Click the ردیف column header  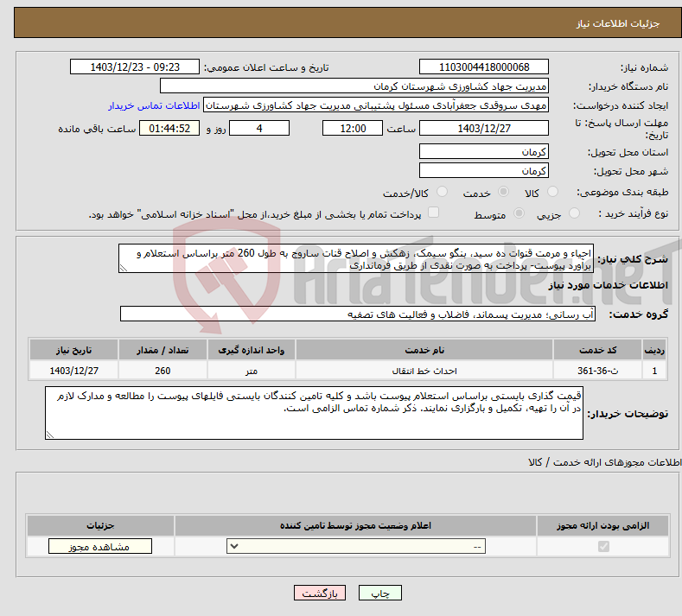click(654, 350)
